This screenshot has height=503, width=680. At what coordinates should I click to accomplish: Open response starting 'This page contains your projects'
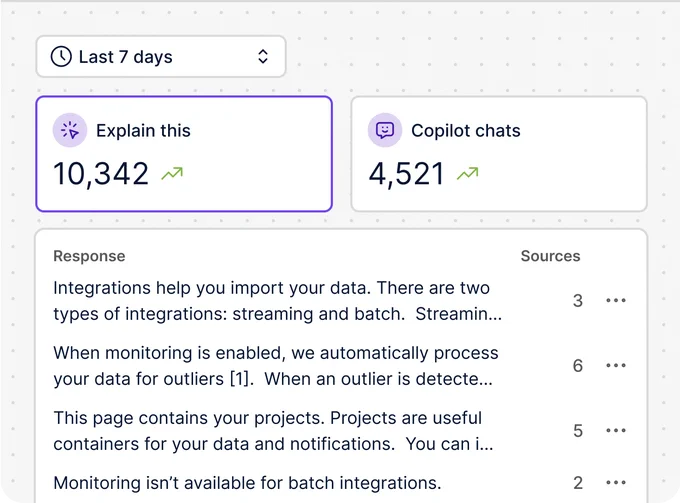click(x=273, y=431)
